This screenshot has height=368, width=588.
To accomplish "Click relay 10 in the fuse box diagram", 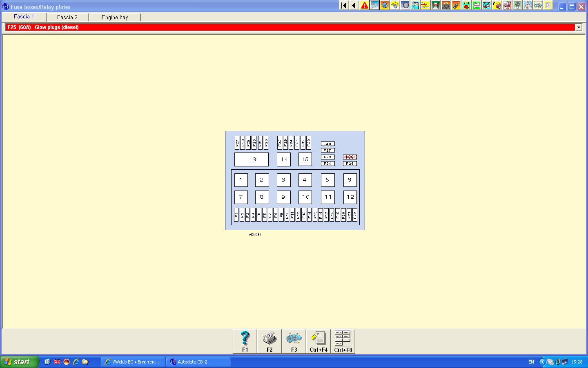I will tap(305, 197).
